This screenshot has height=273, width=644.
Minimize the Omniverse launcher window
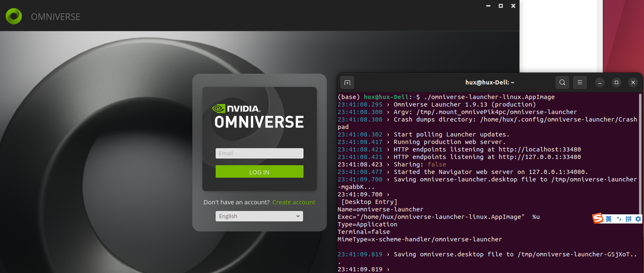coord(488,6)
